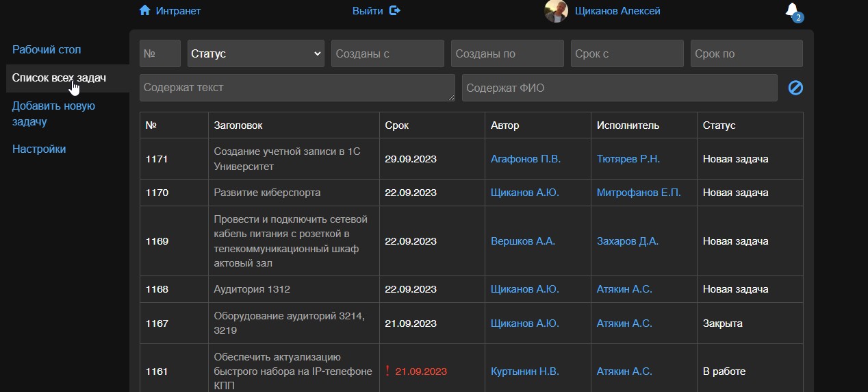Screen dimensions: 868x392
Task: Click the Выйти logout arrow icon
Action: (394, 10)
